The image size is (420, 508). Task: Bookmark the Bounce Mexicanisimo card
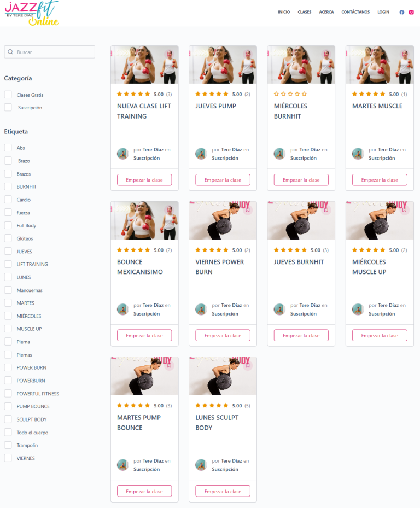coord(169,209)
